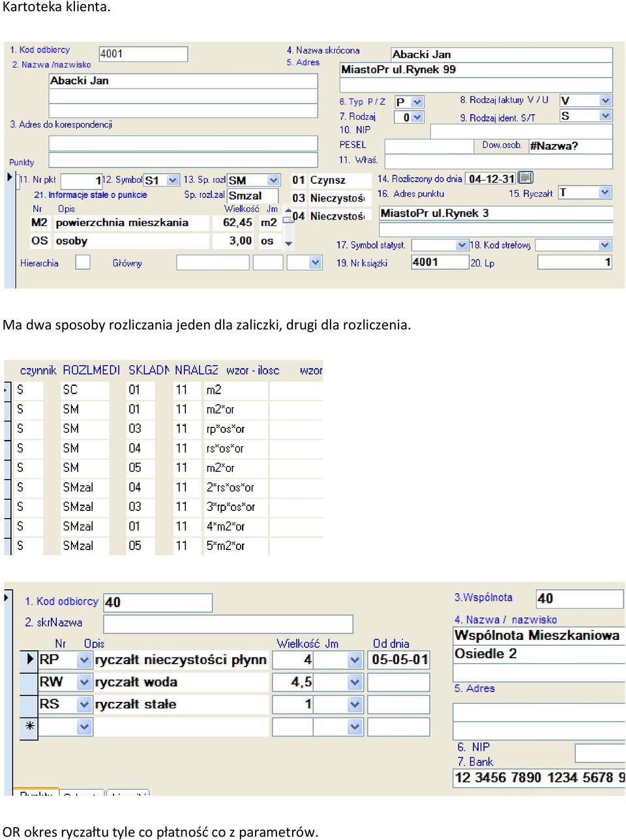Click the Bank account number field
The height and width of the screenshot is (840, 626).
[539, 777]
